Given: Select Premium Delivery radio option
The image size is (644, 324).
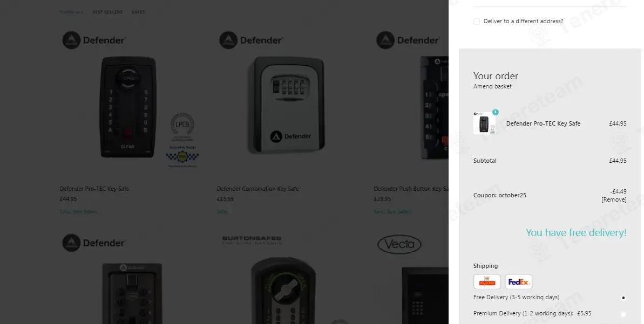Looking at the screenshot, I should [623, 314].
